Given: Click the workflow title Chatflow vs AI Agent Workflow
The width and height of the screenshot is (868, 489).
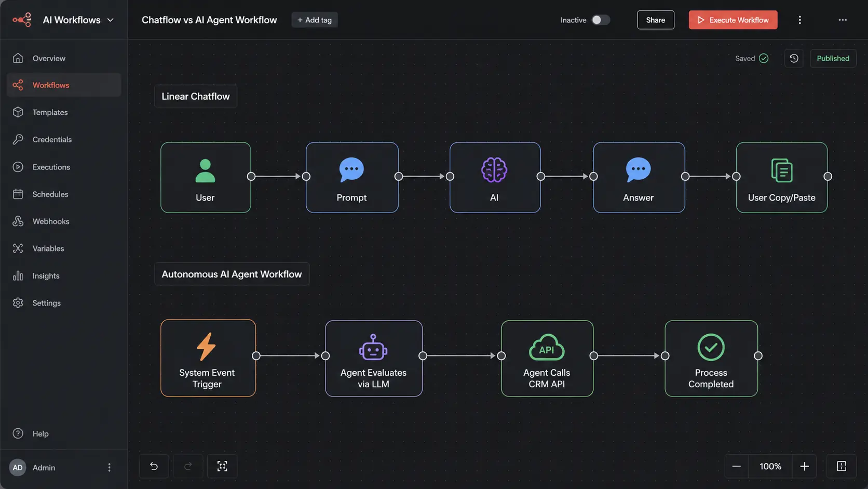Looking at the screenshot, I should [x=209, y=20].
